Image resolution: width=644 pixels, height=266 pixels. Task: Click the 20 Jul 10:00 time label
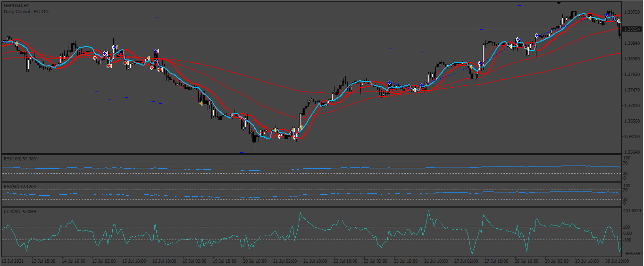tap(254, 261)
